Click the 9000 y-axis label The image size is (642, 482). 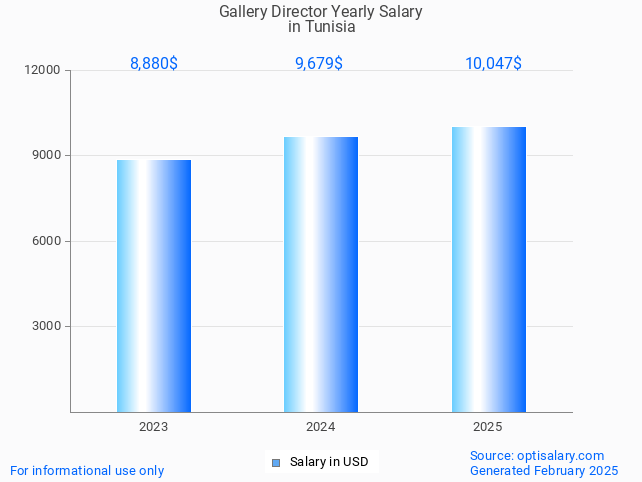tap(46, 155)
